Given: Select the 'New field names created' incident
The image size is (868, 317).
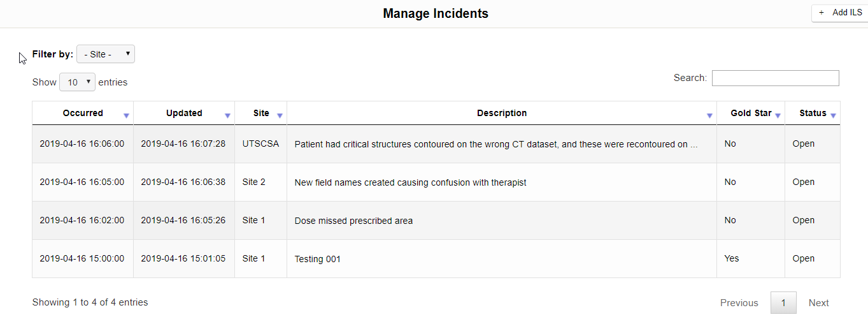Looking at the screenshot, I should coord(410,182).
